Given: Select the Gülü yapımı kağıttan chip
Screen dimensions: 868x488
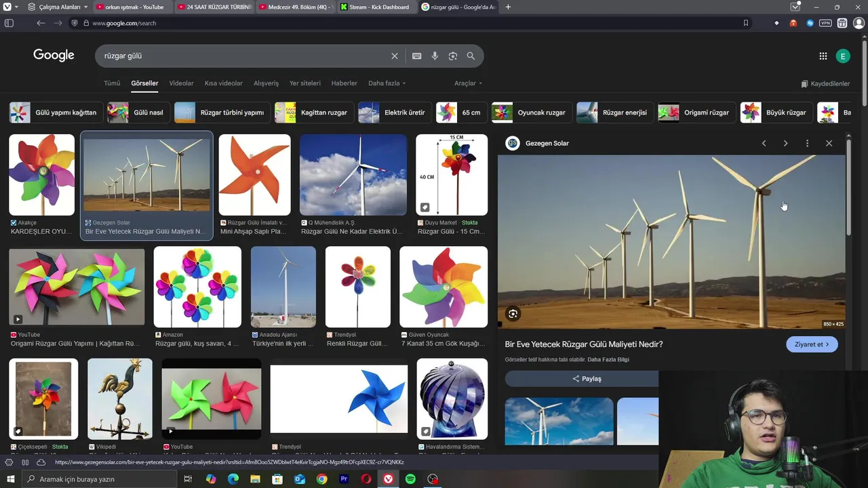Looking at the screenshot, I should (56, 113).
